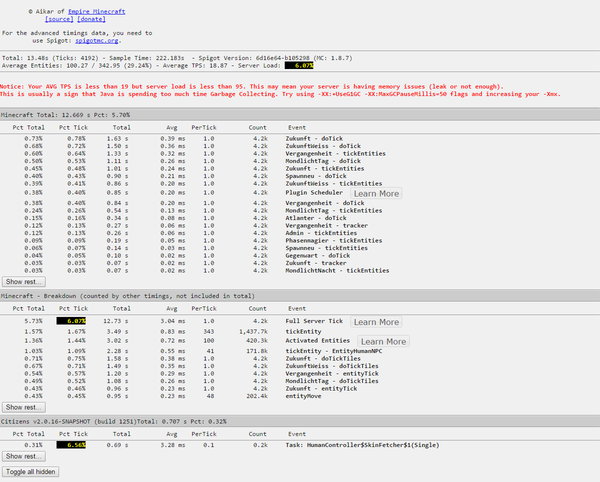Screen dimensions: 600x482
Task: Select 'Spawnneu - tickEntities' event
Action: [327, 248]
